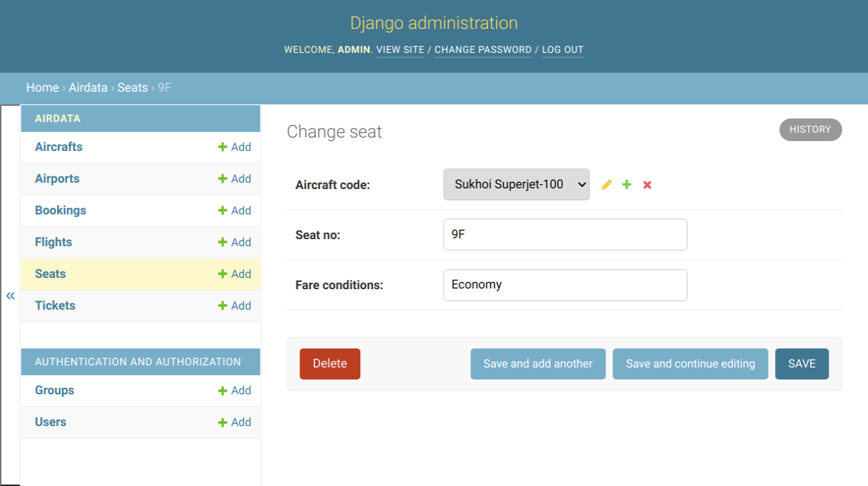The width and height of the screenshot is (868, 486).
Task: Click the HISTORY button
Action: tap(809, 130)
